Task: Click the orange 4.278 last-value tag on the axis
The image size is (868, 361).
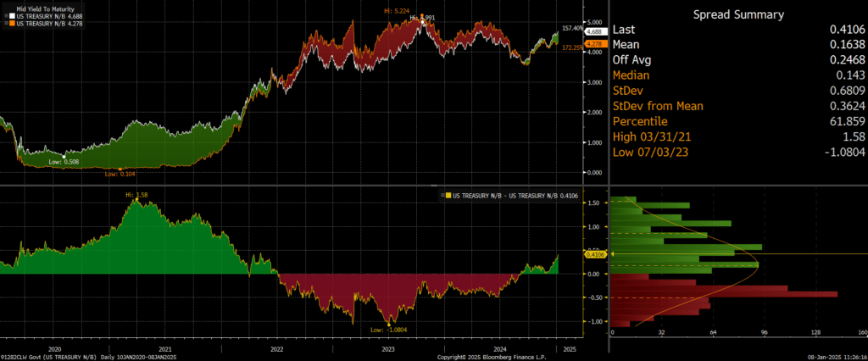Action: [596, 43]
